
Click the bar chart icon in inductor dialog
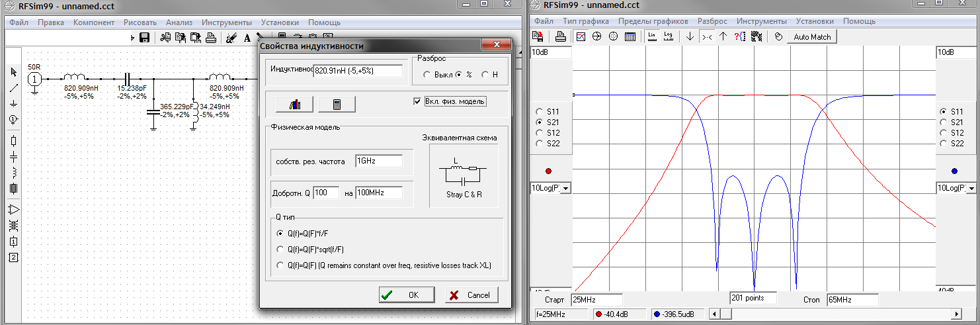294,104
